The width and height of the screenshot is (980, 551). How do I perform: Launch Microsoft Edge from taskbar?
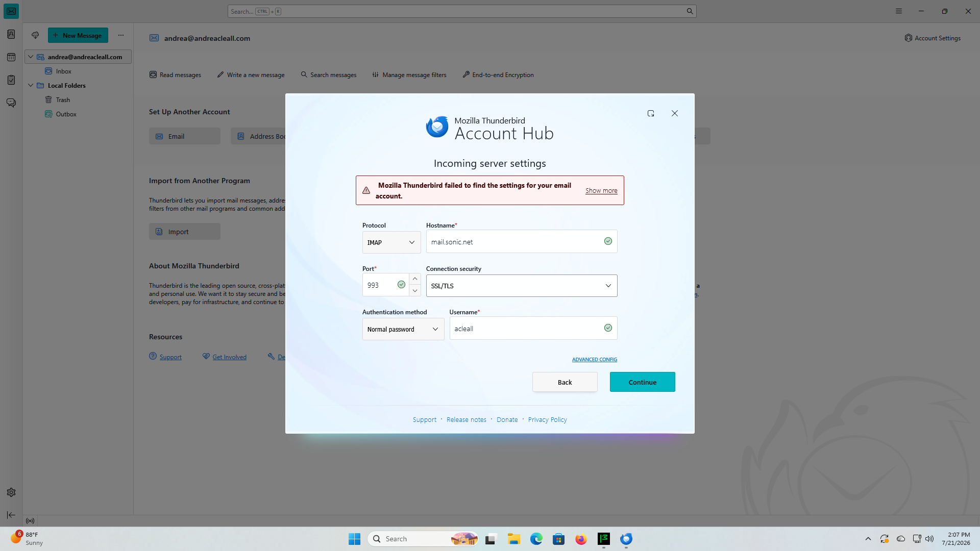[536, 539]
